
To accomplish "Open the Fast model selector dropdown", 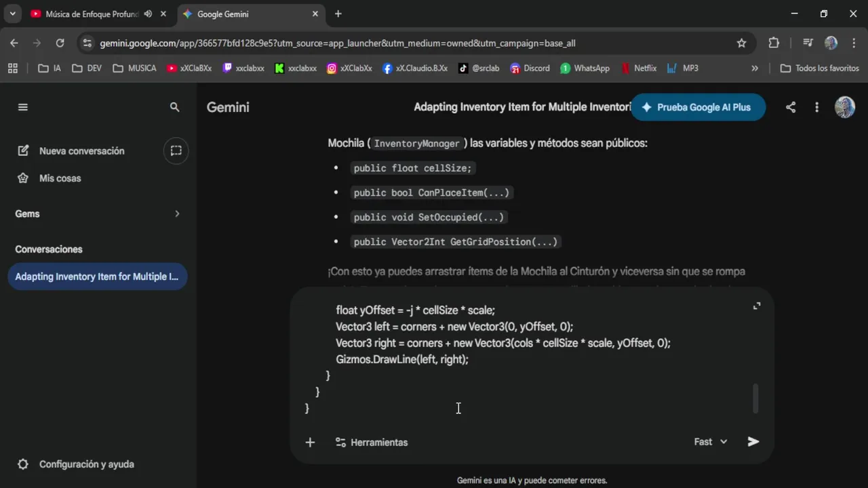I will (710, 442).
